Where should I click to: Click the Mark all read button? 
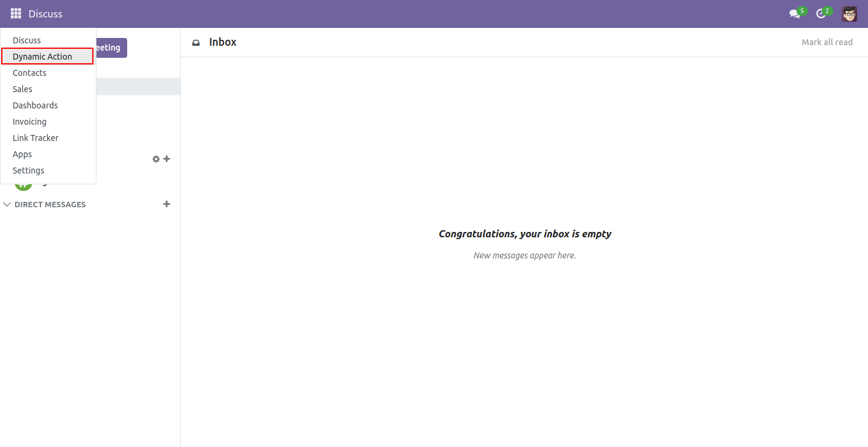[827, 42]
